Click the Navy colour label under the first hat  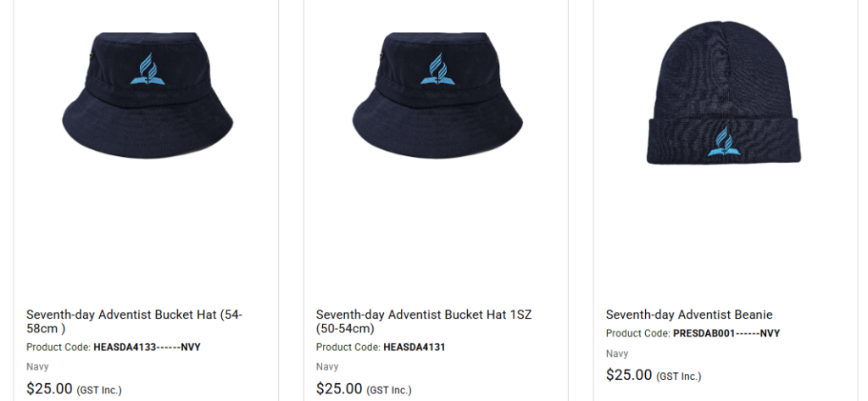coord(37,366)
